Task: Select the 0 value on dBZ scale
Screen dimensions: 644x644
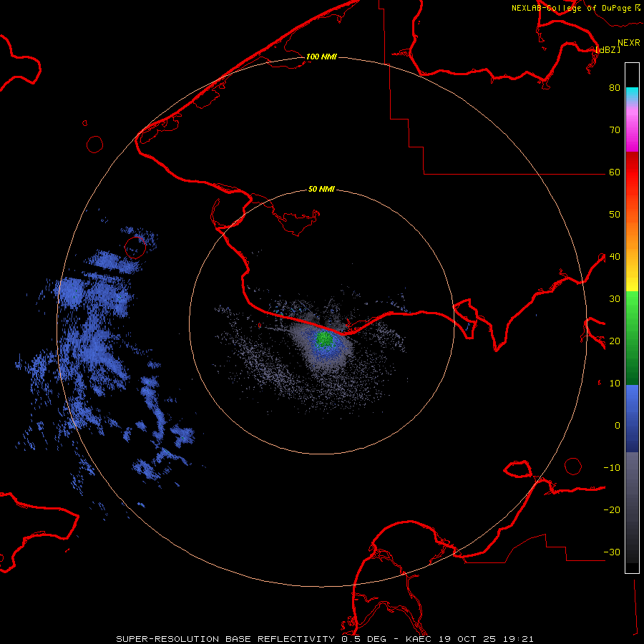Action: 618,426
